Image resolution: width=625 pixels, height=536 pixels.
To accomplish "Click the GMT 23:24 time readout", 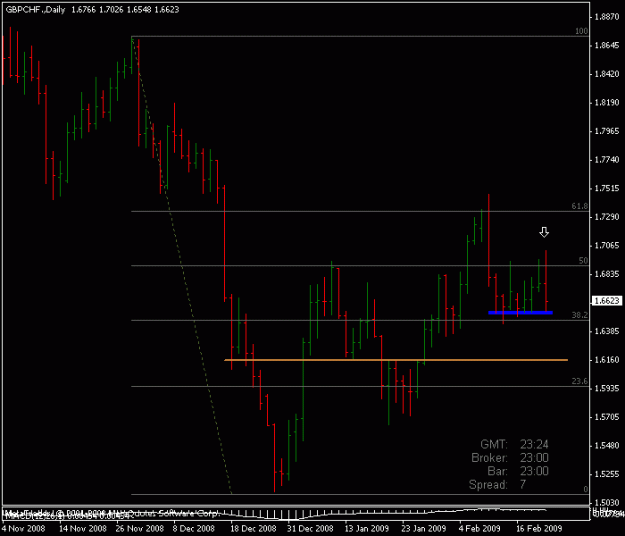I will tap(514, 444).
